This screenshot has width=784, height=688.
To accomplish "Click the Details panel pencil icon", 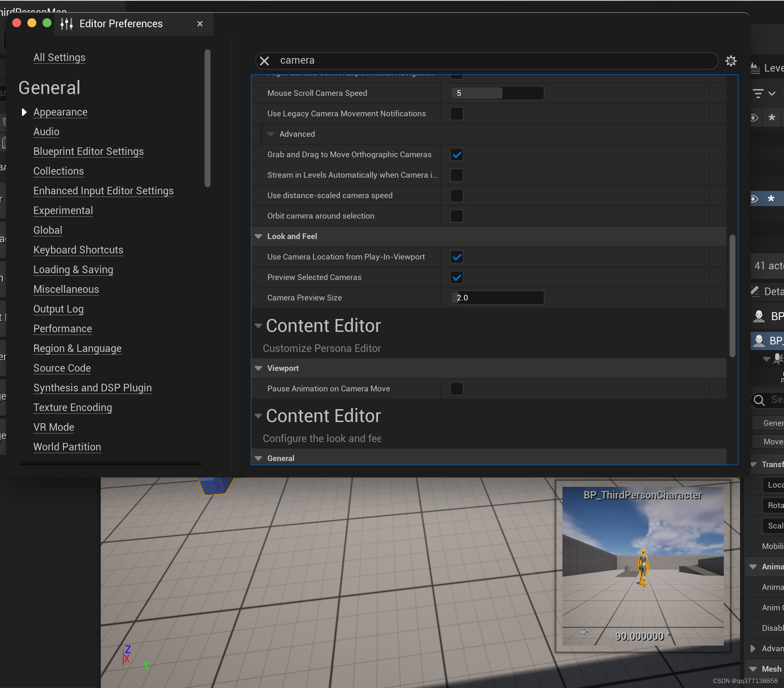I will click(755, 291).
